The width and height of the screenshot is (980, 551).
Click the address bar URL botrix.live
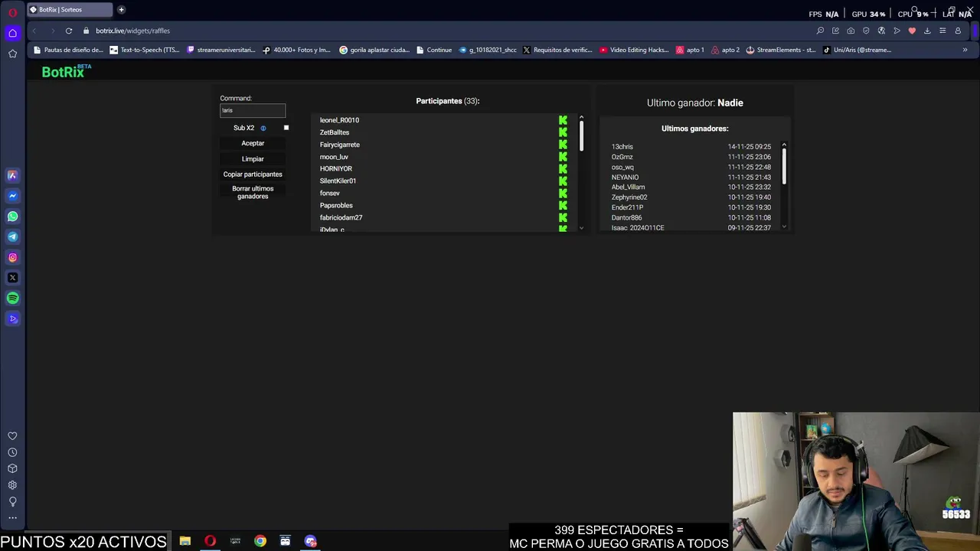(x=132, y=31)
